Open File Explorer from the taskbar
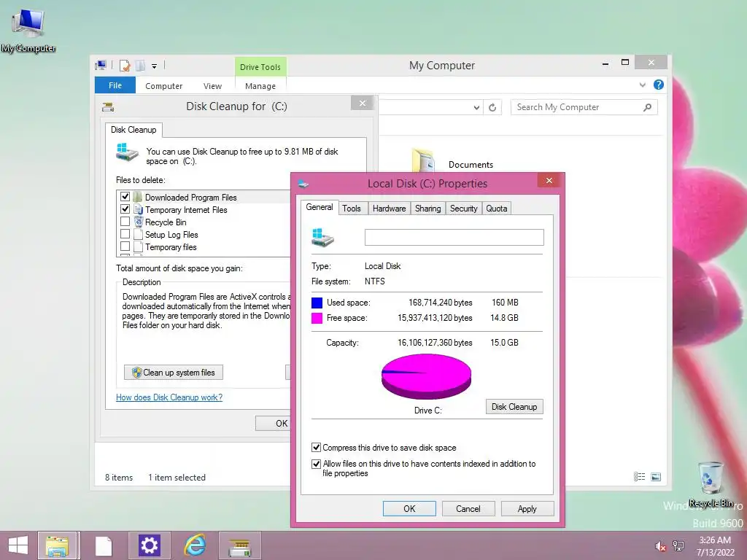Image resolution: width=747 pixels, height=560 pixels. 57,545
